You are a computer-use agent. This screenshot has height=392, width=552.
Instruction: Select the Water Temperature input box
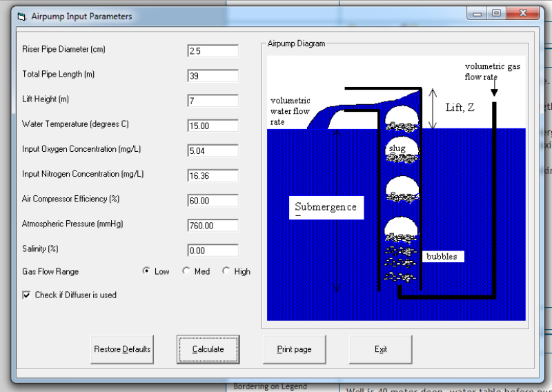[213, 126]
